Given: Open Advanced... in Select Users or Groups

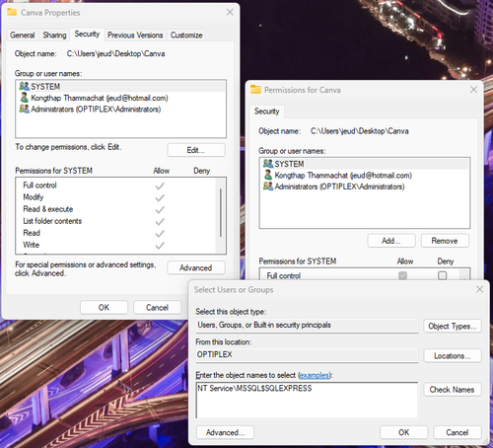Looking at the screenshot, I should [x=225, y=432].
